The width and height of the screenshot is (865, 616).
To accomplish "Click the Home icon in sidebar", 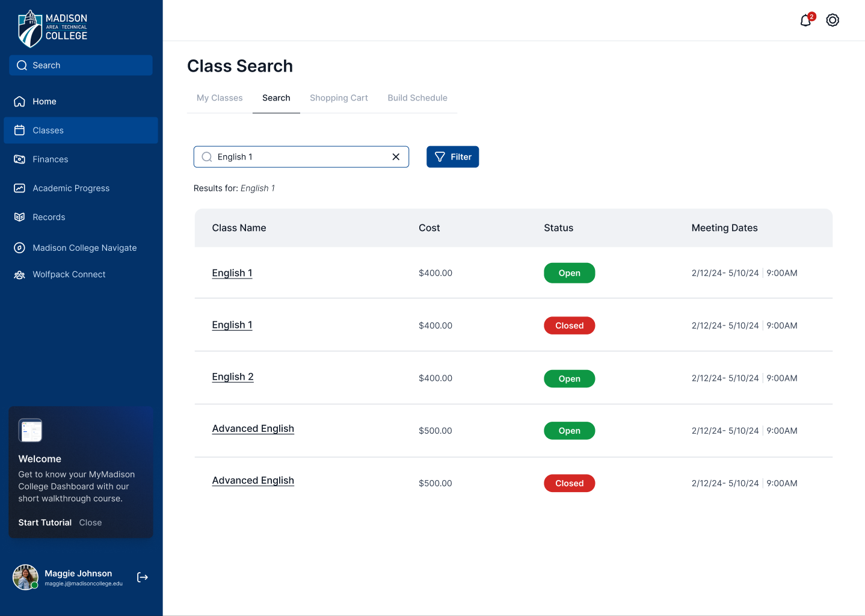I will pos(20,102).
